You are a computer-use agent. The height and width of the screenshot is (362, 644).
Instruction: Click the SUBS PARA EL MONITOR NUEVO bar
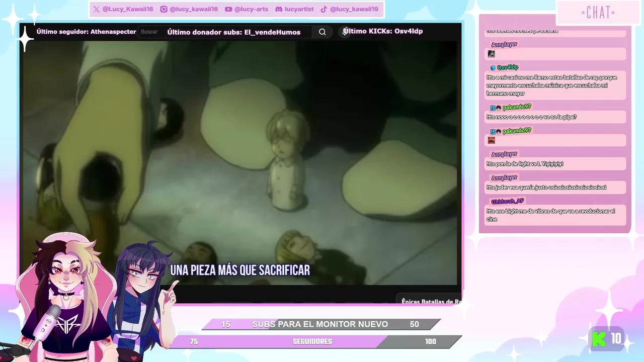tap(321, 324)
